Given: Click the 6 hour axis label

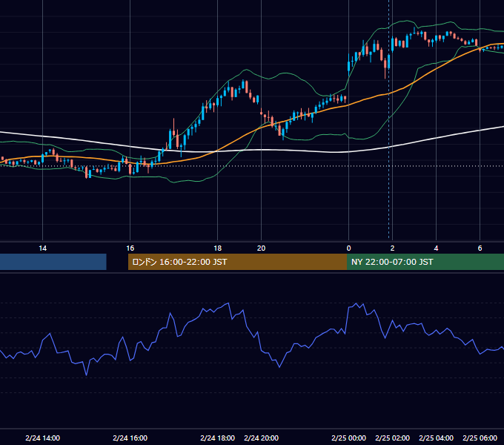Looking at the screenshot, I should click(480, 248).
